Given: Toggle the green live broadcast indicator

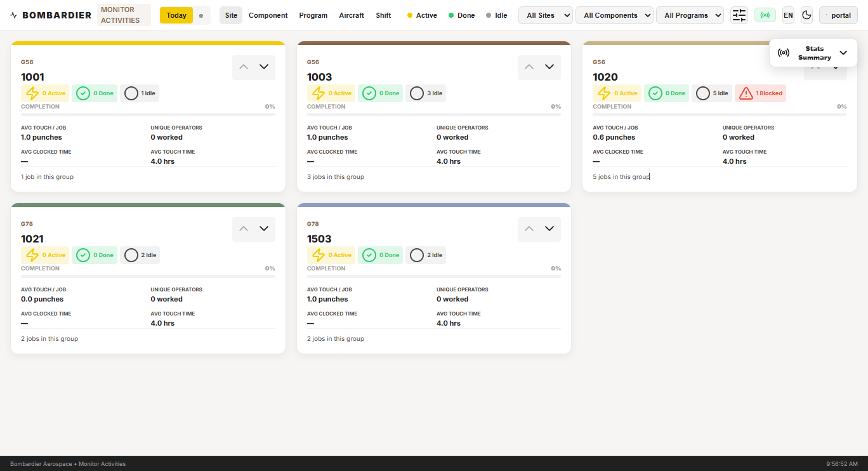Looking at the screenshot, I should [765, 15].
